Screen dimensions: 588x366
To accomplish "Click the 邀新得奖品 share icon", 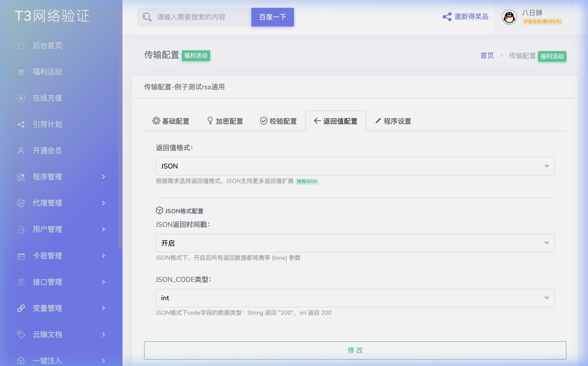I will [447, 16].
